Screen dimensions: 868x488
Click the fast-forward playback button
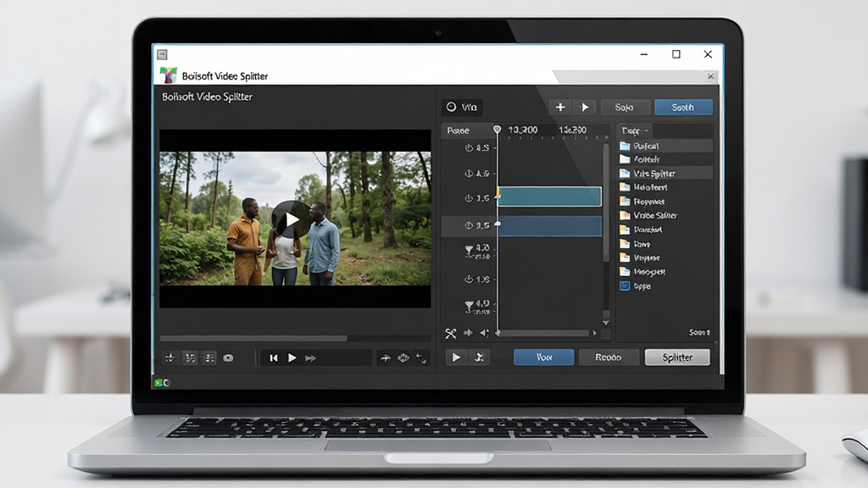[310, 358]
